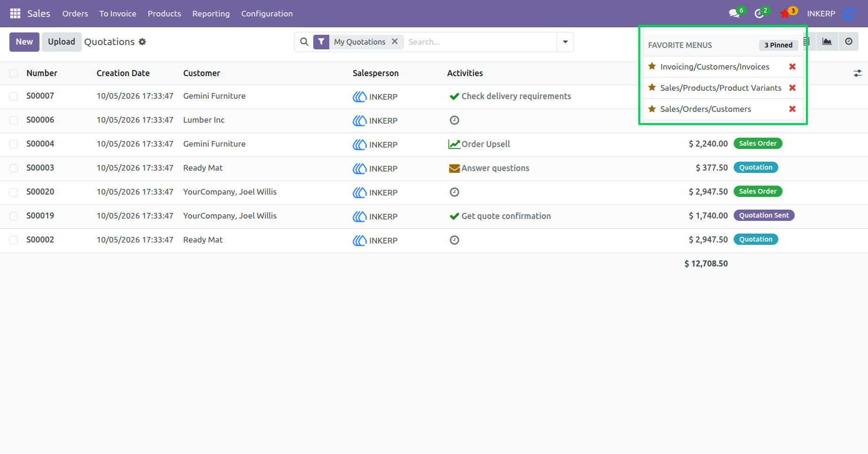Screen dimensions: 868x454
Task: Select all rows header checkbox
Action: click(14, 73)
